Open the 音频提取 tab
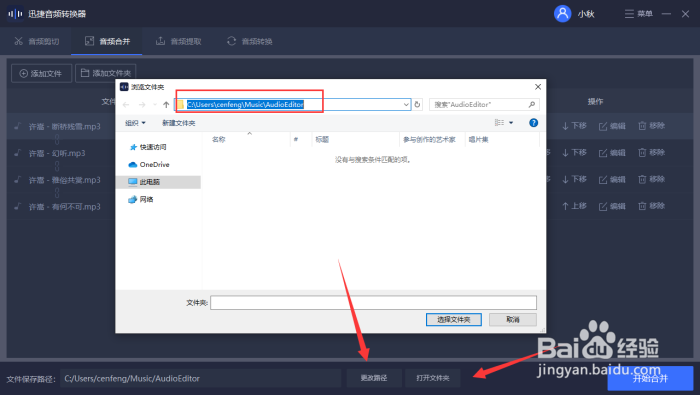The image size is (700, 395). tap(178, 42)
